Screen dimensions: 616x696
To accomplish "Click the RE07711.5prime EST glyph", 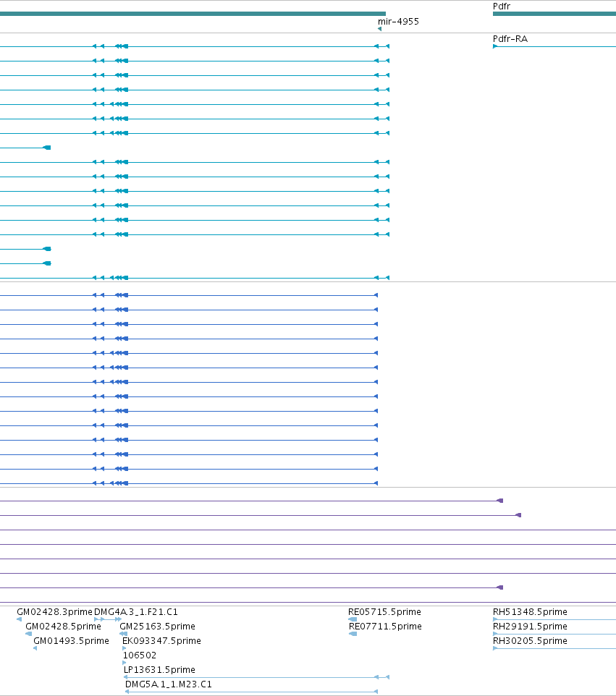I will pos(353,634).
